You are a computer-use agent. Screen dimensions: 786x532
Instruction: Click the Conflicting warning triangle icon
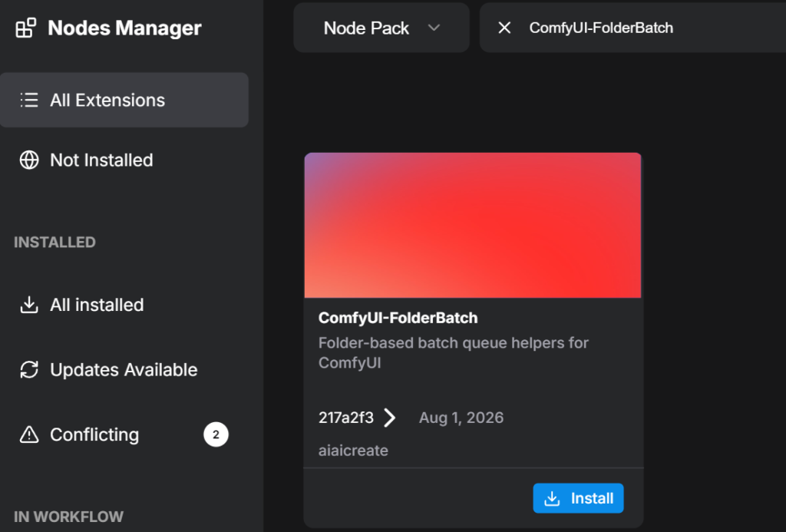click(29, 435)
